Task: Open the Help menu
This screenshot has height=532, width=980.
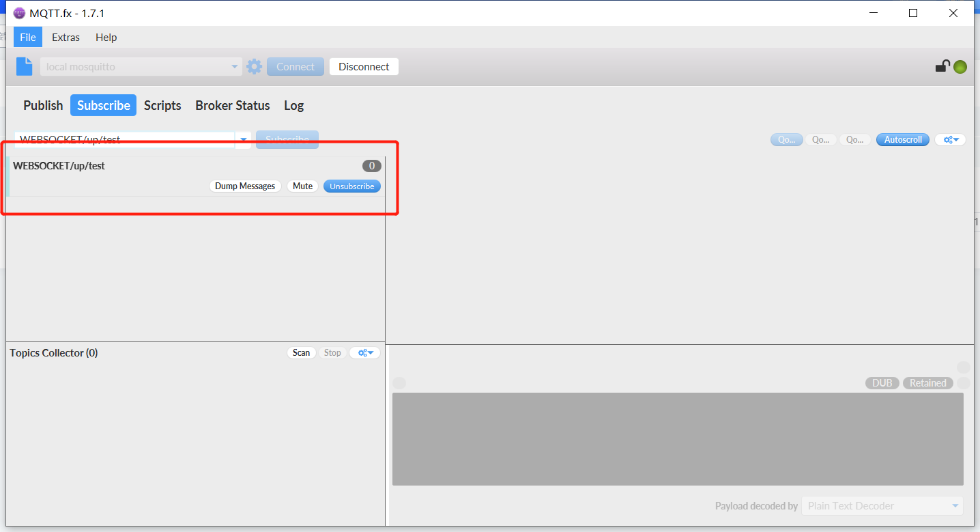Action: pyautogui.click(x=106, y=37)
